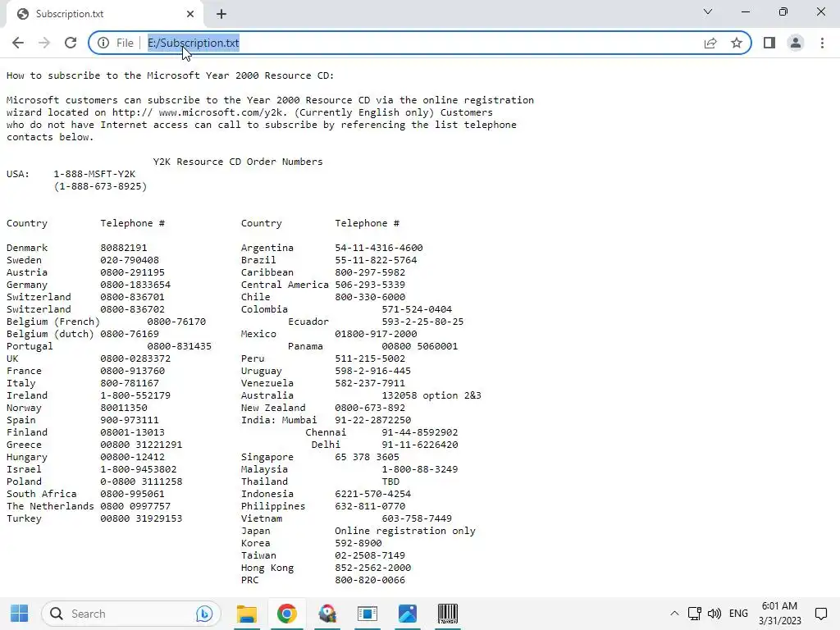
Task: Click the Ecuador number '593-2-25-80-25'
Action: tap(422, 322)
